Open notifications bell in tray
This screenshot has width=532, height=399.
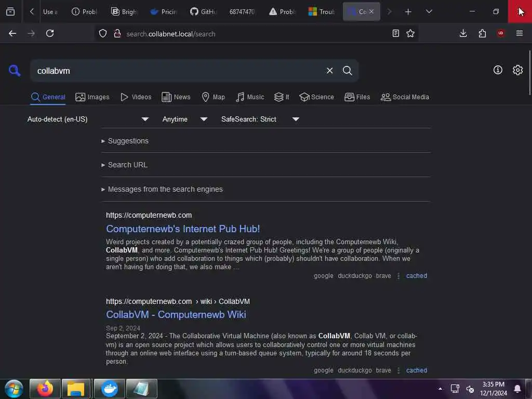[x=517, y=389]
